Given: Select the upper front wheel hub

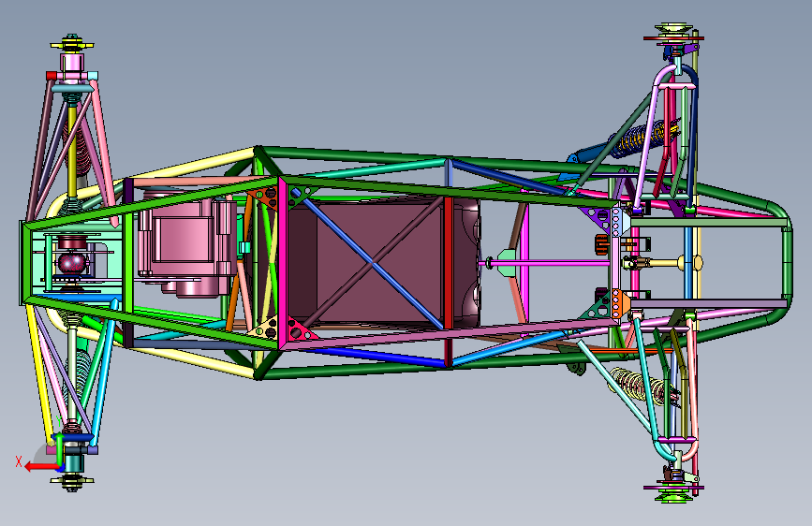Looking at the screenshot, I should (673, 35).
